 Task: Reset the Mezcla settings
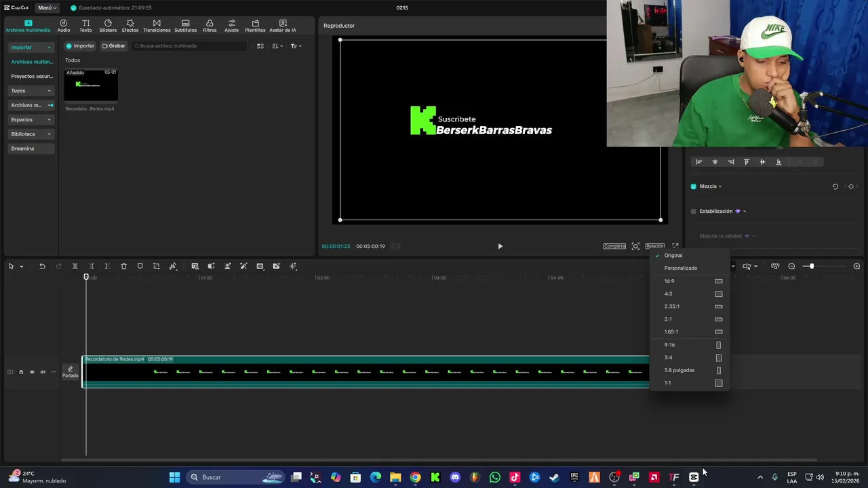835,186
